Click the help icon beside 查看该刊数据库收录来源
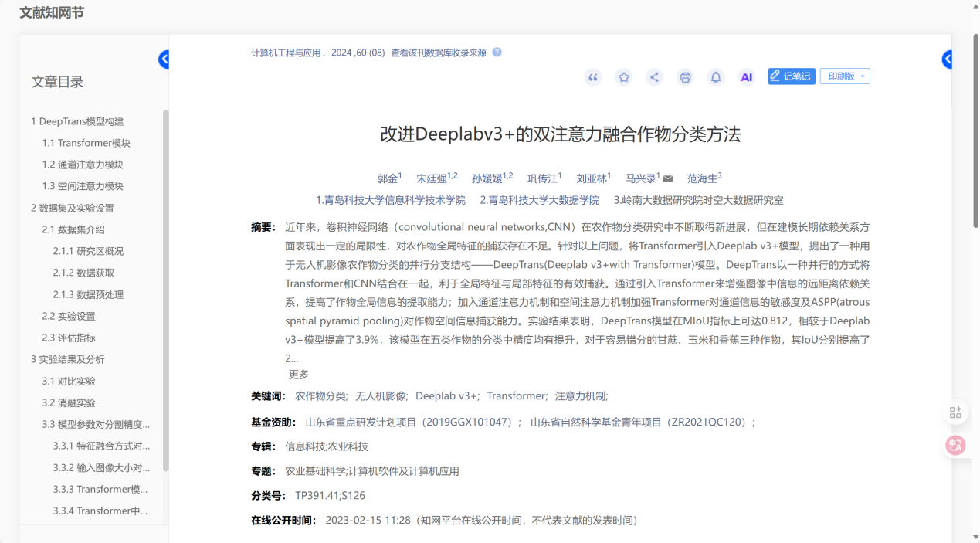980x543 pixels. click(497, 53)
